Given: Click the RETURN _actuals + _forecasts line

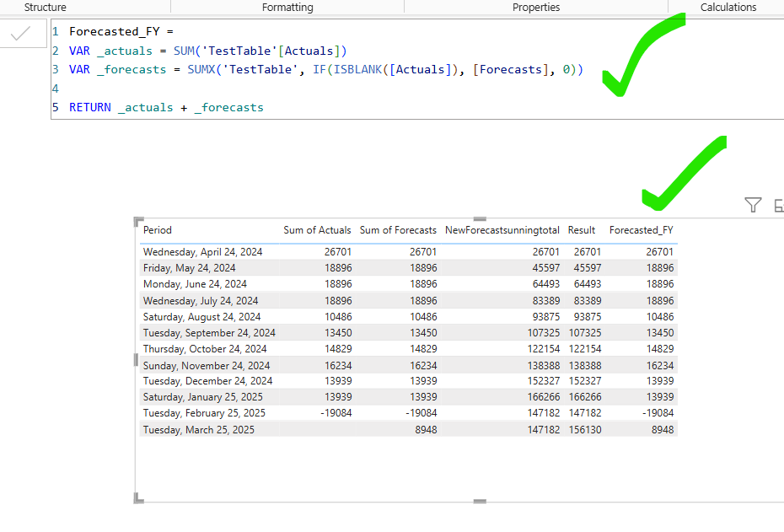Looking at the screenshot, I should [166, 108].
